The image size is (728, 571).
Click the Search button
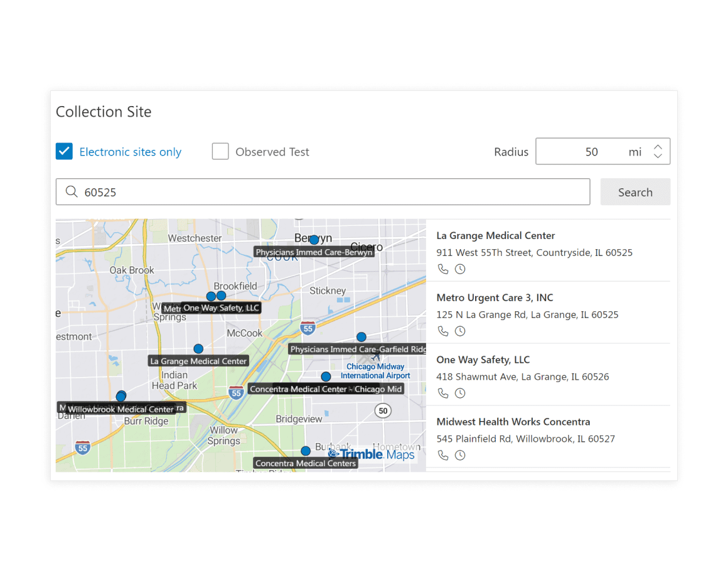pyautogui.click(x=635, y=192)
